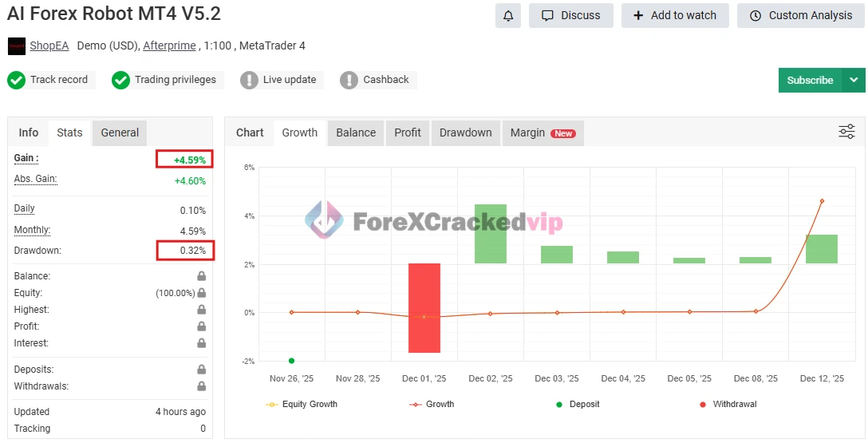
Task: Click the Daily label
Action: click(x=25, y=209)
